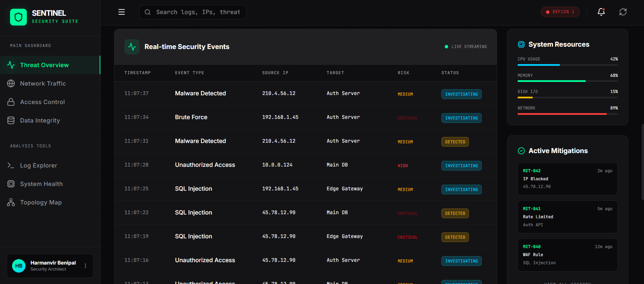Open System Health menu item
Viewport: 644px width, 284px height.
[x=41, y=184]
